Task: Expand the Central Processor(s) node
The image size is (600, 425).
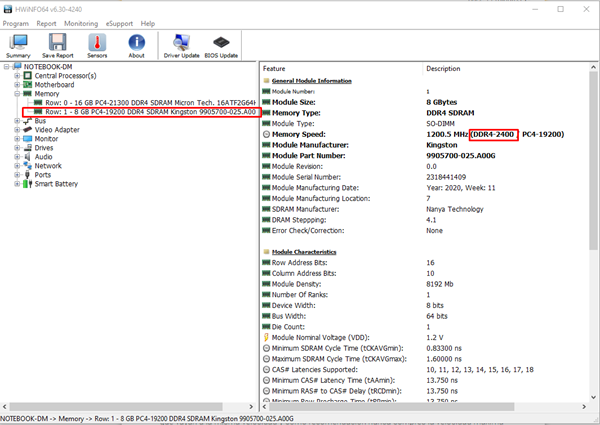Action: click(x=17, y=75)
